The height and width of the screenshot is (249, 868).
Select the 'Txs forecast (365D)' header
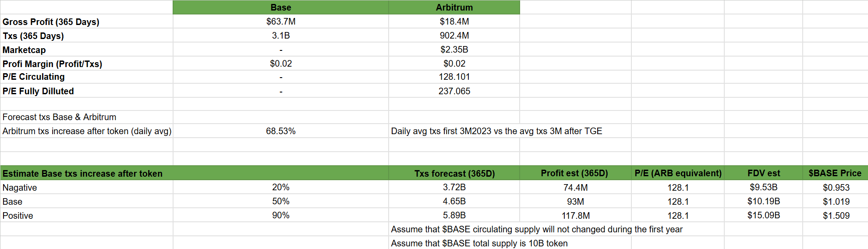[454, 174]
